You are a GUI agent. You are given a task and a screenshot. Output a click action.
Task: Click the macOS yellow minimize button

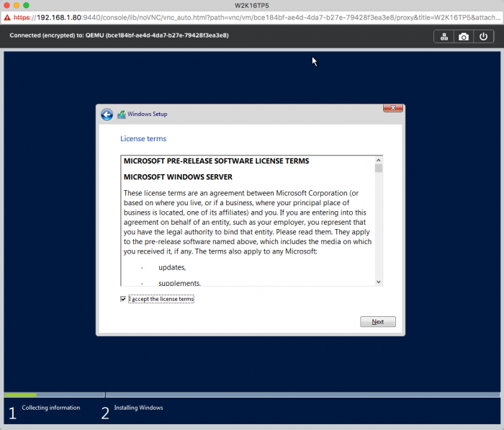point(17,6)
